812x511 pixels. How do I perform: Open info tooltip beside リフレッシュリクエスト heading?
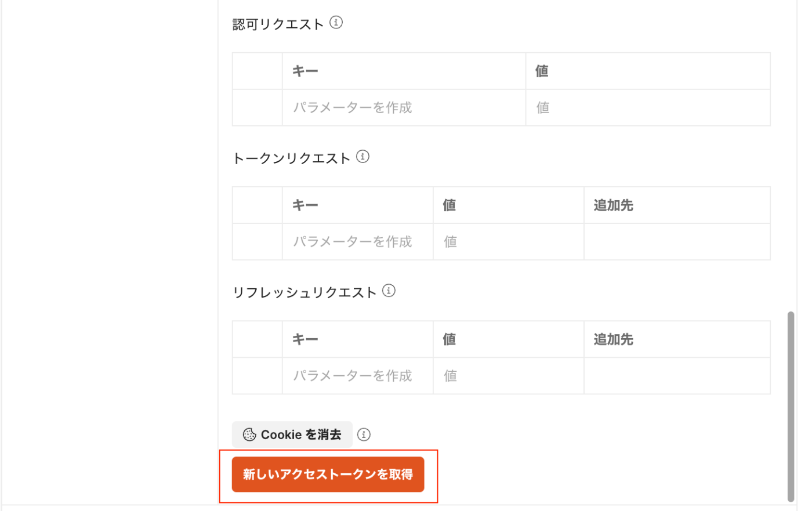389,291
